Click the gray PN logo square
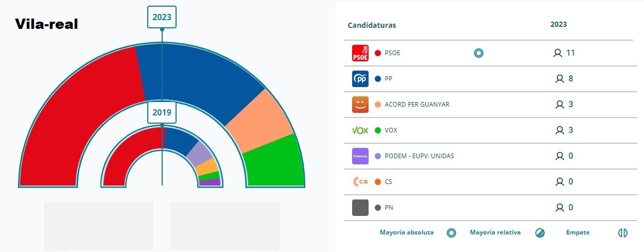Viewport: 644px width, 252px height. coord(360,208)
